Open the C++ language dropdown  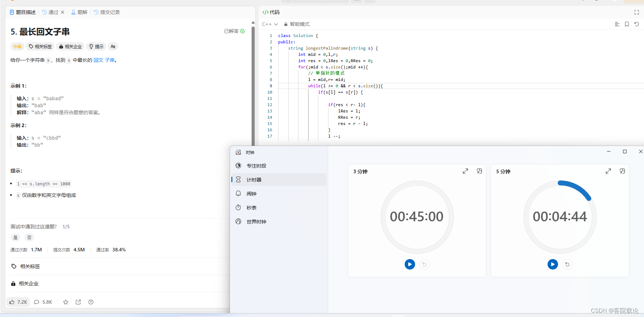(270, 24)
